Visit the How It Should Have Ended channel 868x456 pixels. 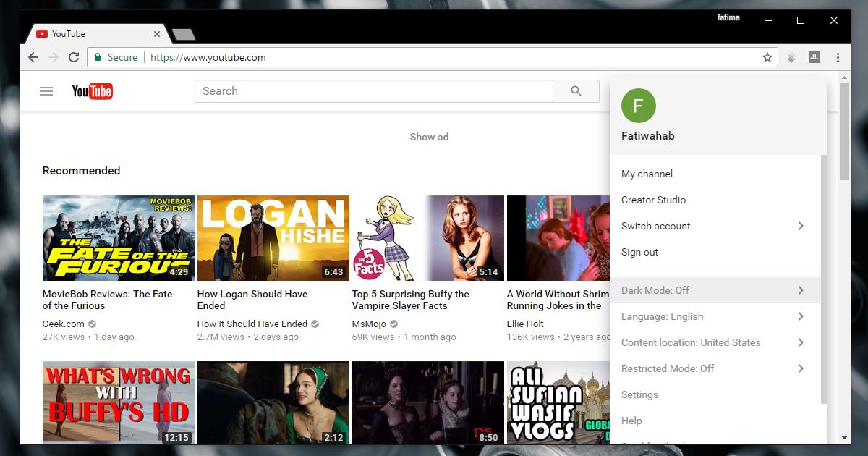pyautogui.click(x=252, y=324)
